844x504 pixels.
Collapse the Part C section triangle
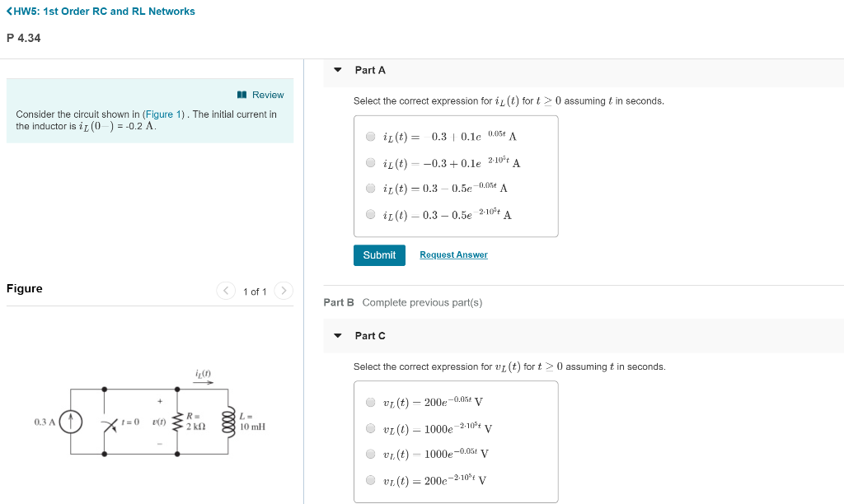338,335
